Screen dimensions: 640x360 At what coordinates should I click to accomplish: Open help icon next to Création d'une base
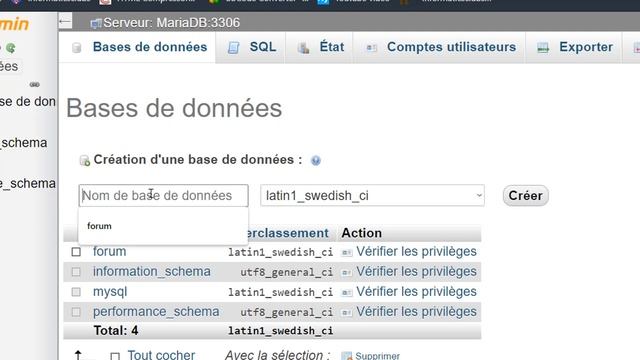[316, 160]
